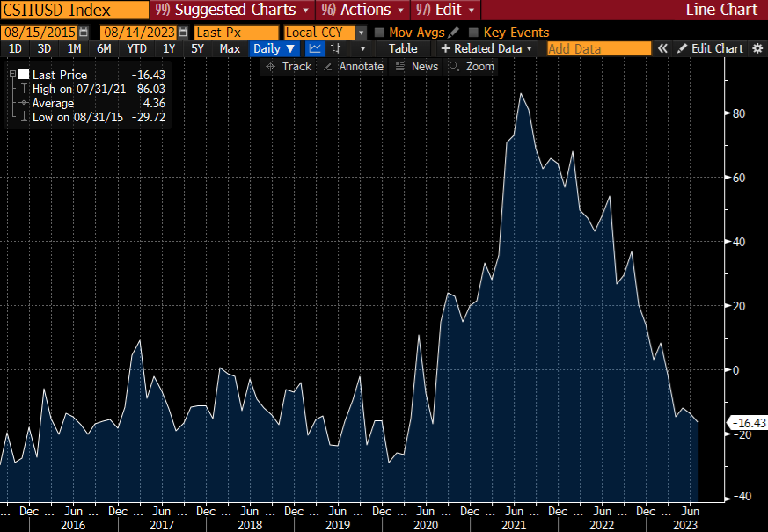This screenshot has width=768, height=532.
Task: Click the white Last Price color swatch
Action: (x=24, y=76)
